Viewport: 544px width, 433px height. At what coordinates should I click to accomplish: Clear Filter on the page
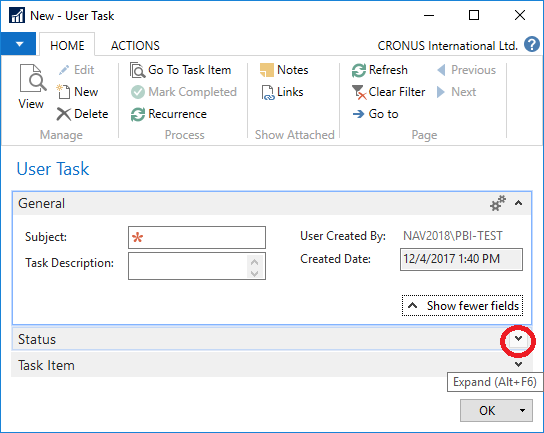389,92
